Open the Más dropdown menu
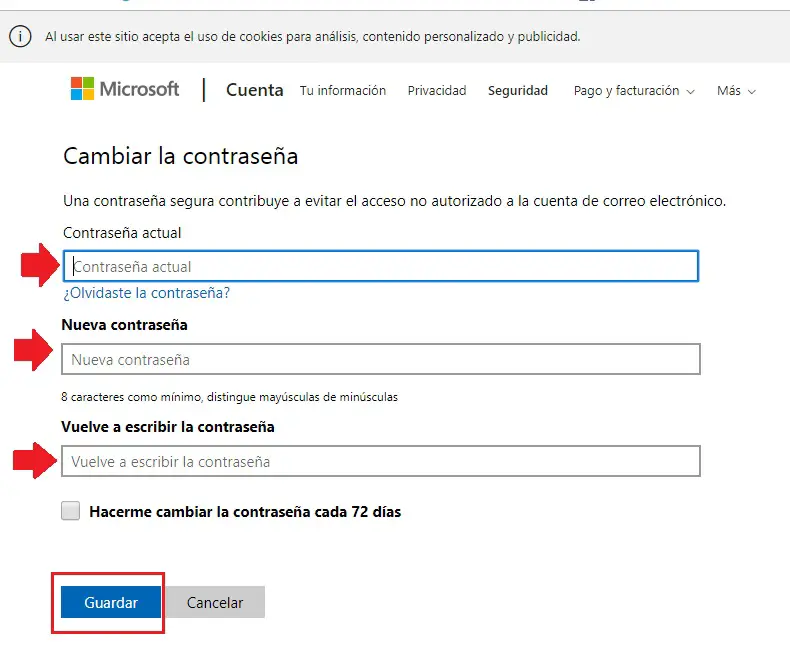The image size is (790, 658). (x=735, y=91)
